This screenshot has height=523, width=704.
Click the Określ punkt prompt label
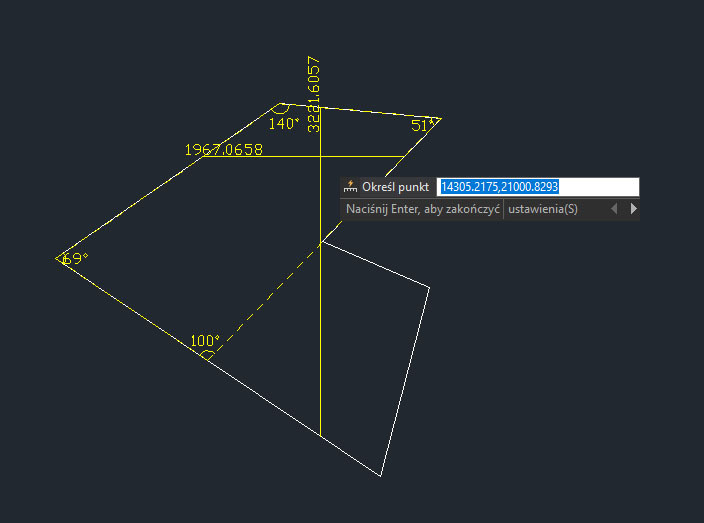tap(395, 187)
